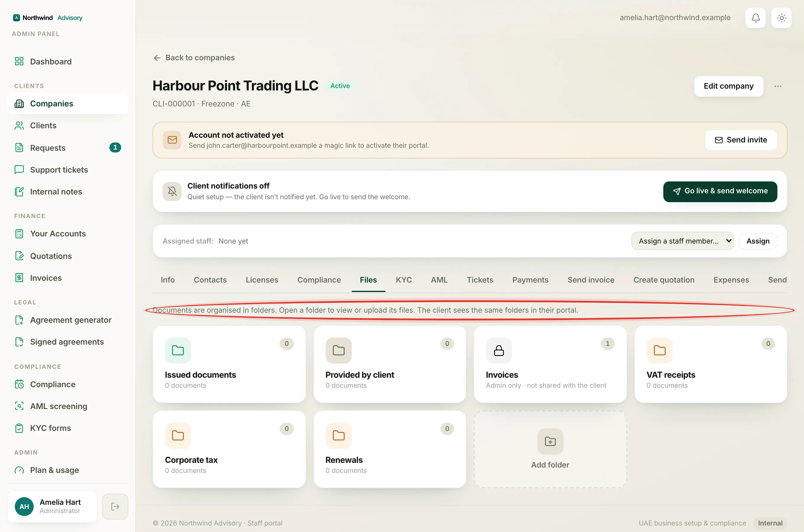This screenshot has width=804, height=532.
Task: Open the Corporate tax folder name
Action: [191, 460]
